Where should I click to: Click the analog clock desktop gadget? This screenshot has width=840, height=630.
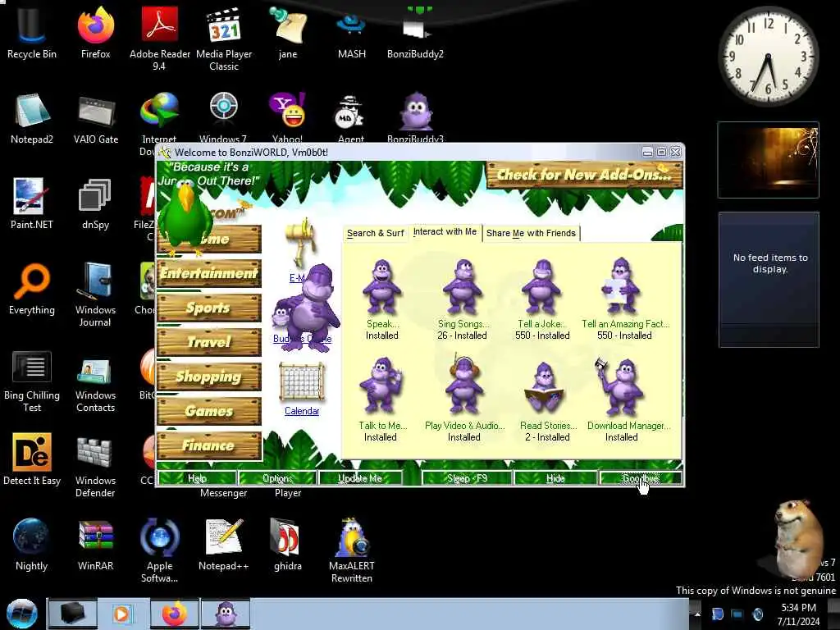(x=768, y=57)
